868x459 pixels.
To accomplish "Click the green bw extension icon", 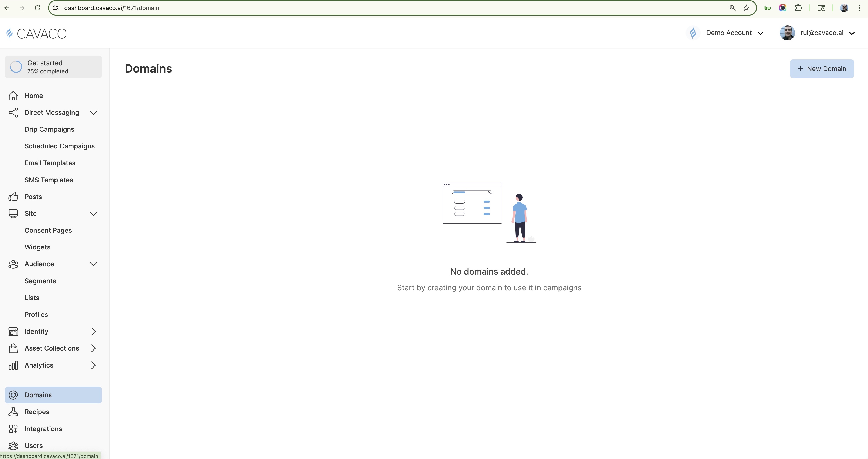I will pos(768,8).
